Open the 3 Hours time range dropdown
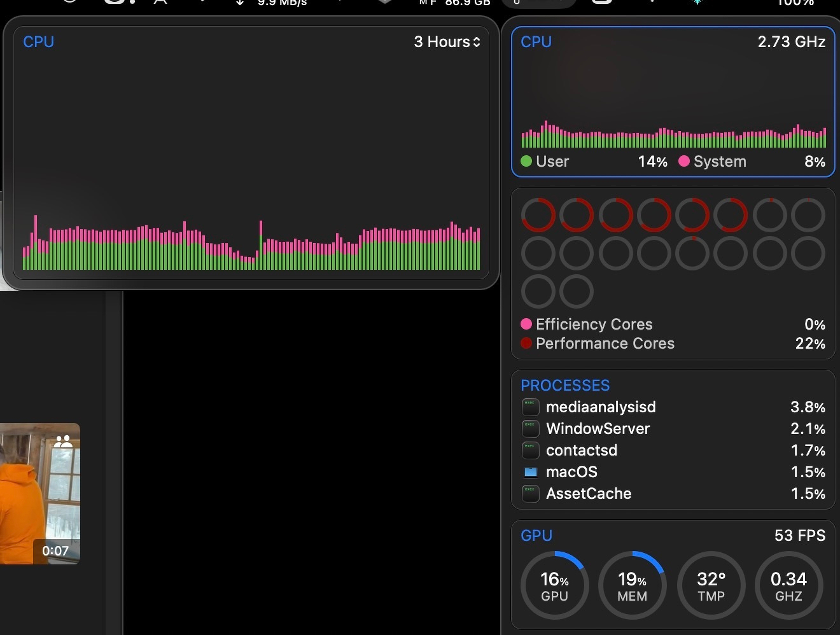 447,42
